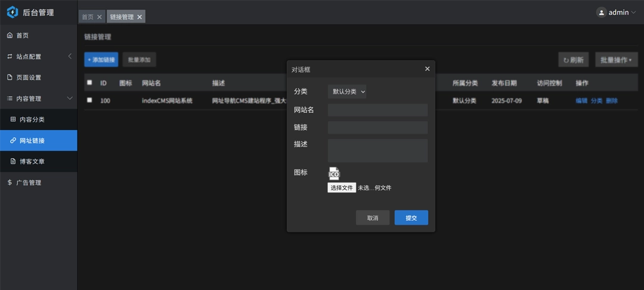Open 首页 from the sidebar

pyautogui.click(x=23, y=35)
